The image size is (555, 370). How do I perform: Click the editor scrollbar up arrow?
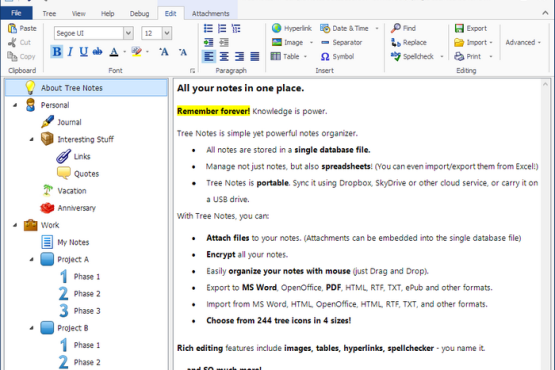[x=545, y=84]
